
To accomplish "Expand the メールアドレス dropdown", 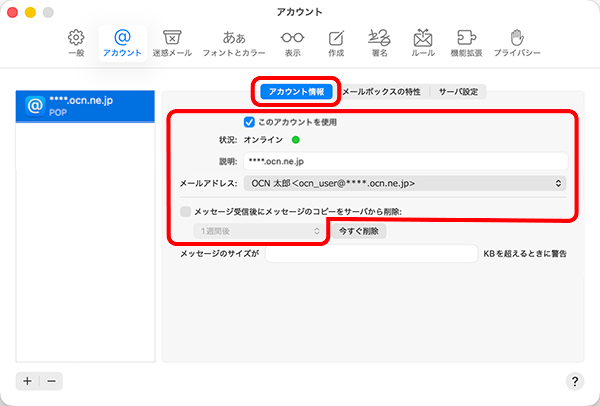I will point(403,183).
